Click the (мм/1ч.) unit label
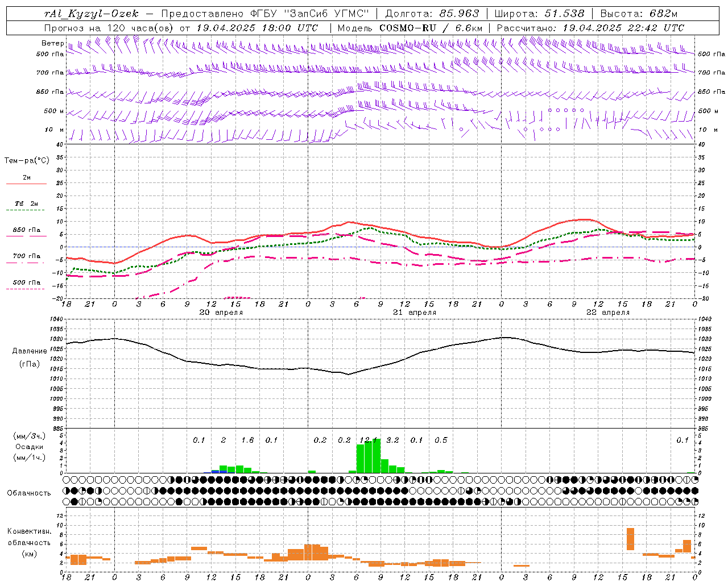 29,458
